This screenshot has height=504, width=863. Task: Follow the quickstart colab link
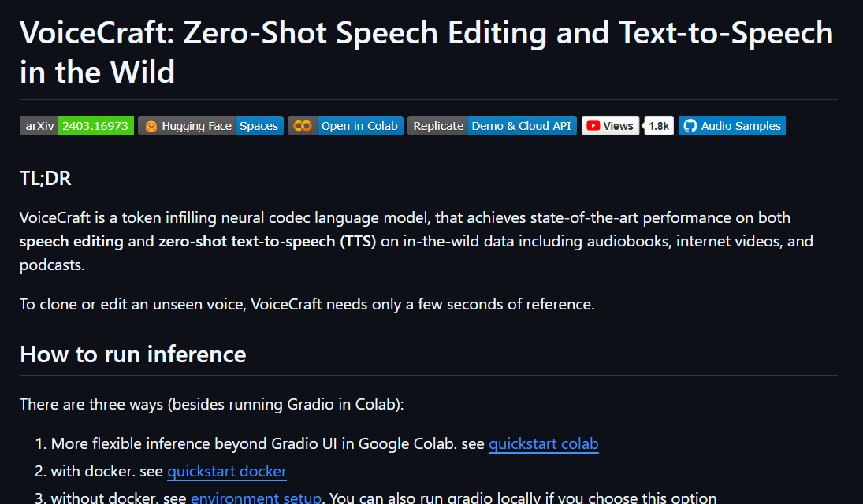(x=543, y=443)
